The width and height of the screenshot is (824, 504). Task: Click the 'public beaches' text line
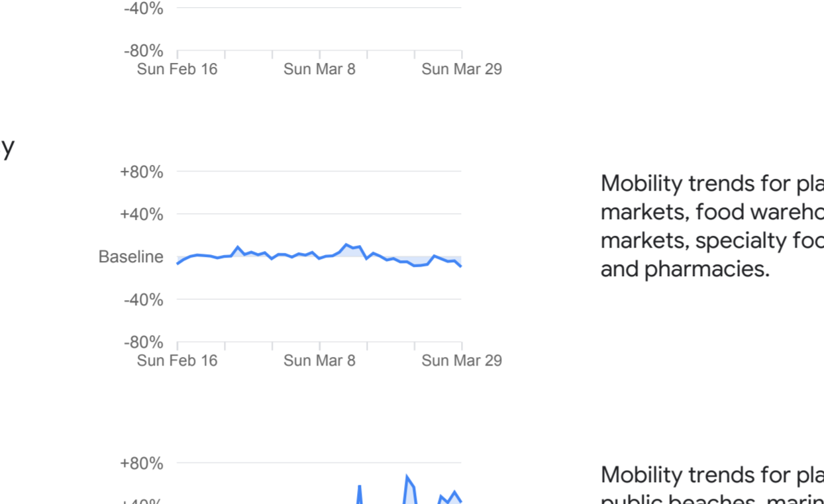coord(711,499)
